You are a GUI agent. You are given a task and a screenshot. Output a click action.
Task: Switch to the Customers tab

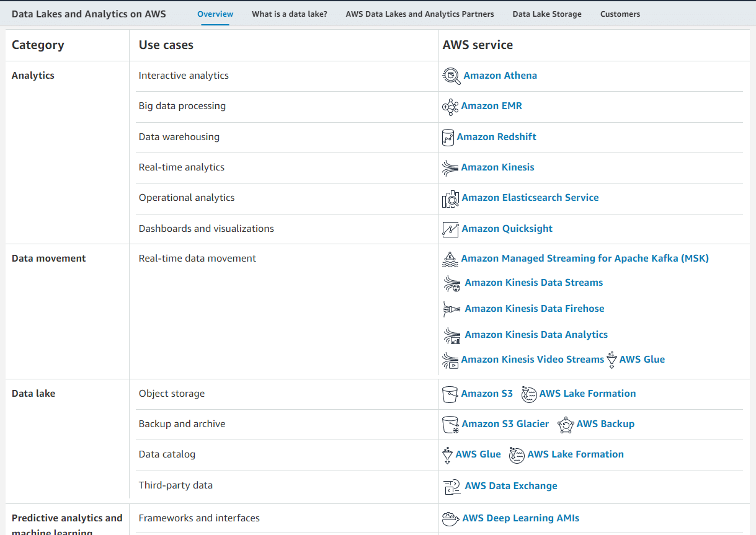(x=620, y=13)
